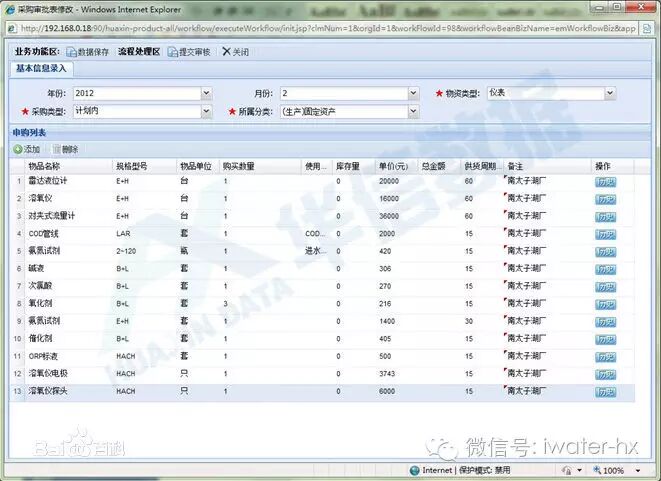Click the 供货周期 column header

(482, 166)
